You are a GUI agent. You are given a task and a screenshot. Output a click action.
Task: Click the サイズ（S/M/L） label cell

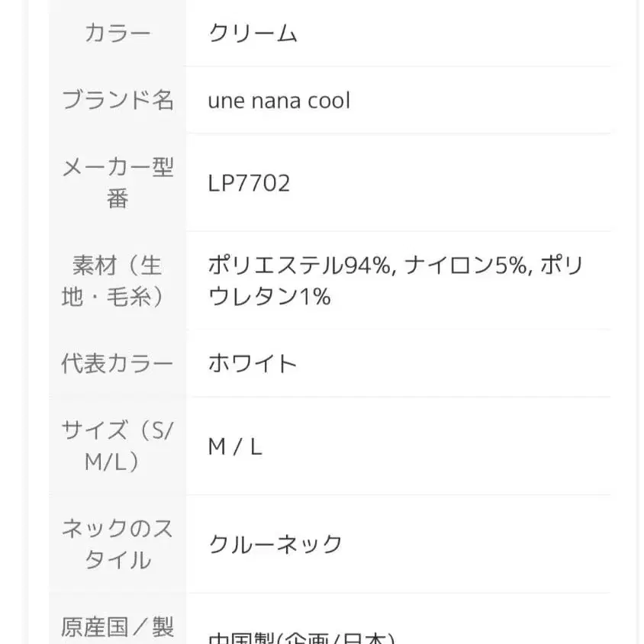pyautogui.click(x=118, y=446)
